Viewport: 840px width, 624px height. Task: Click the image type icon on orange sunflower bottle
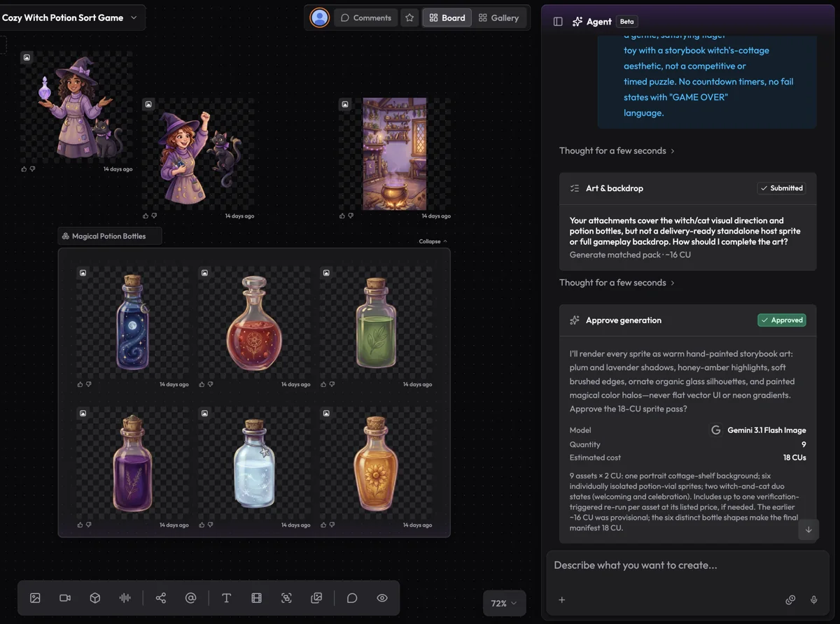coord(326,413)
